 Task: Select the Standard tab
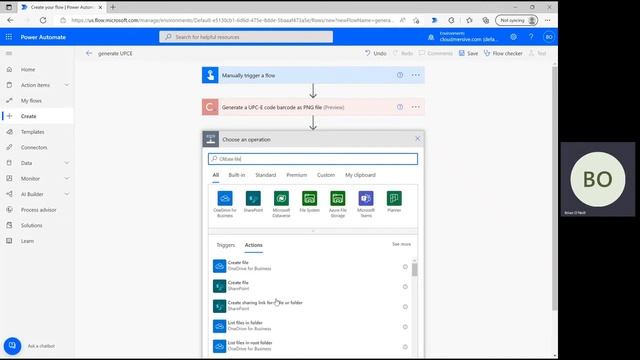(x=266, y=175)
